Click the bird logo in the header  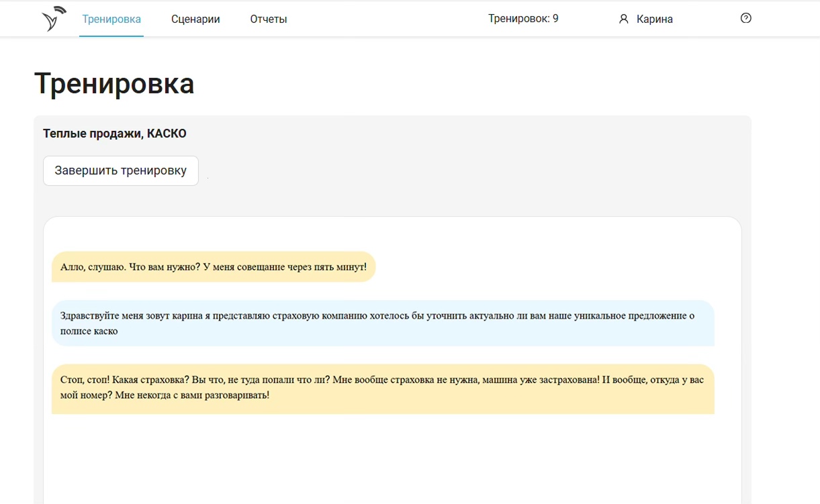pyautogui.click(x=54, y=19)
